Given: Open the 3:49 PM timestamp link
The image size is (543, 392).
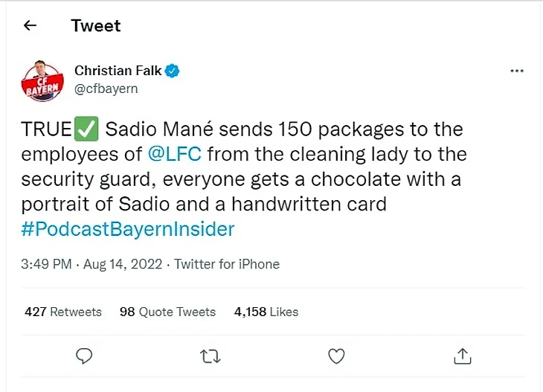Looking at the screenshot, I should point(46,264).
